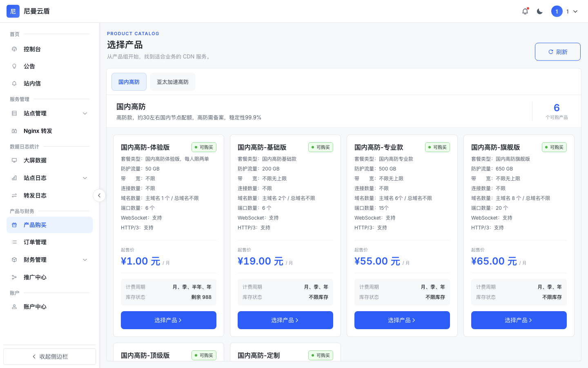Click the 产品购买 shop icon
The image size is (588, 368).
pos(14,225)
